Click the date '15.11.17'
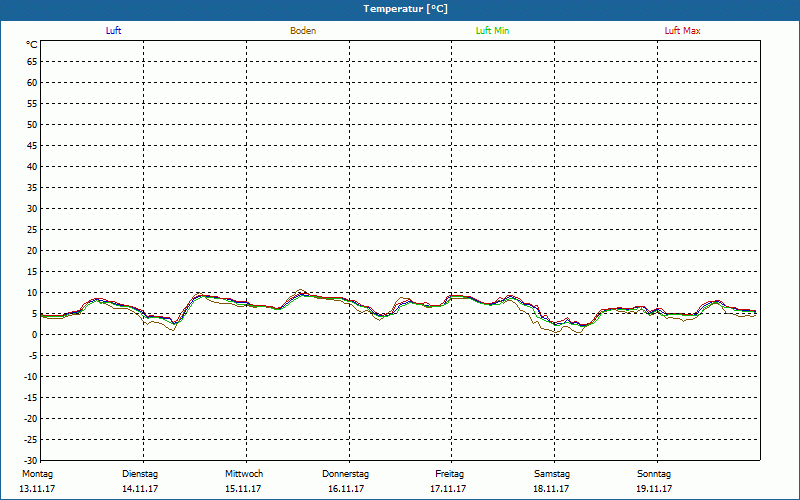Image resolution: width=800 pixels, height=500 pixels. tap(243, 489)
